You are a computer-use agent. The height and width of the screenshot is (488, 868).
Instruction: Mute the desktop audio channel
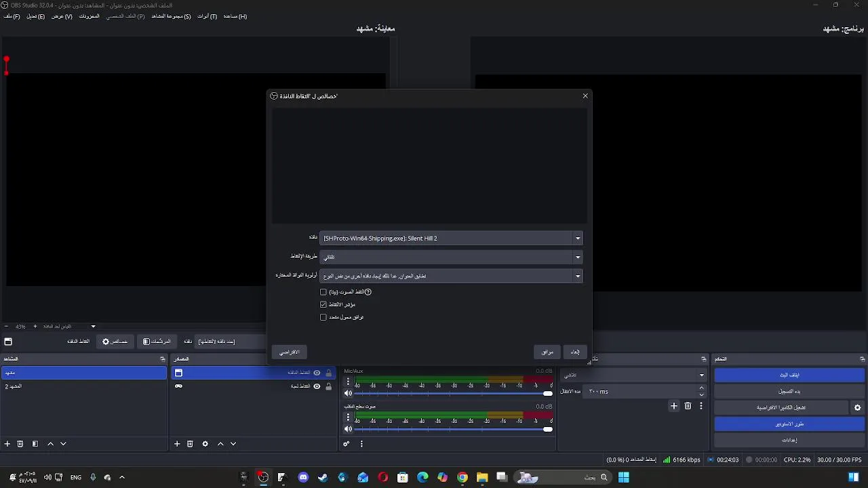[348, 429]
